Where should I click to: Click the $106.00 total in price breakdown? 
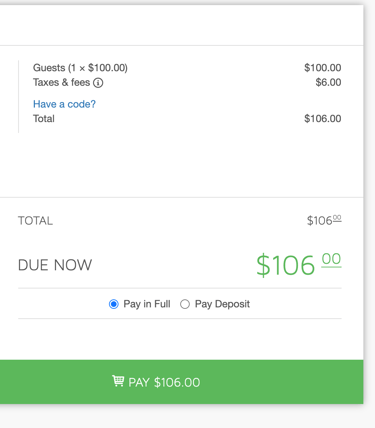[x=323, y=119]
